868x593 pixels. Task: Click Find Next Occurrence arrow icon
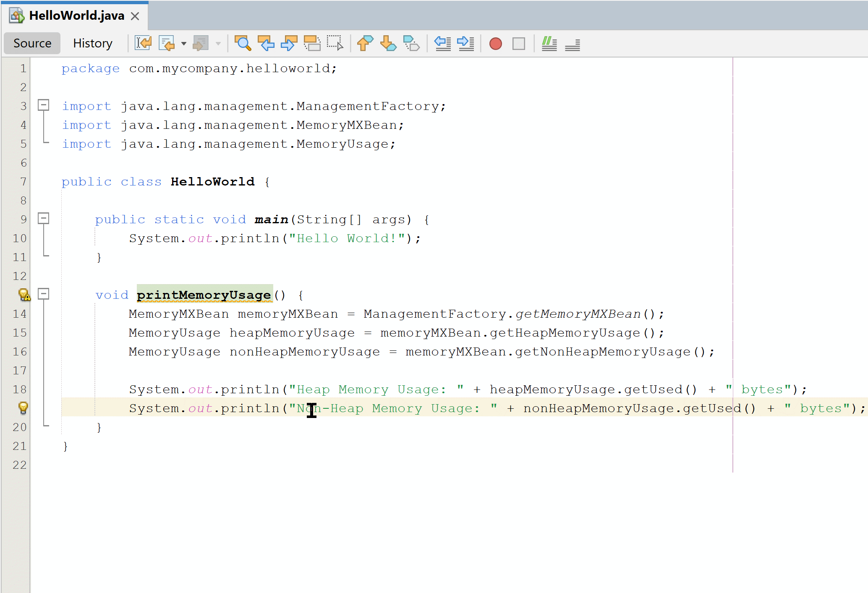click(289, 43)
